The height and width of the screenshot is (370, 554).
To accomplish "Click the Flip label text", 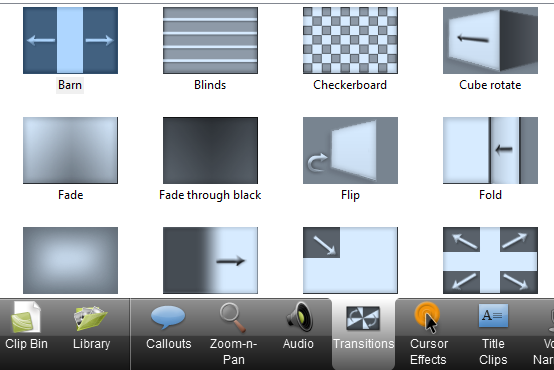I will pos(350,195).
